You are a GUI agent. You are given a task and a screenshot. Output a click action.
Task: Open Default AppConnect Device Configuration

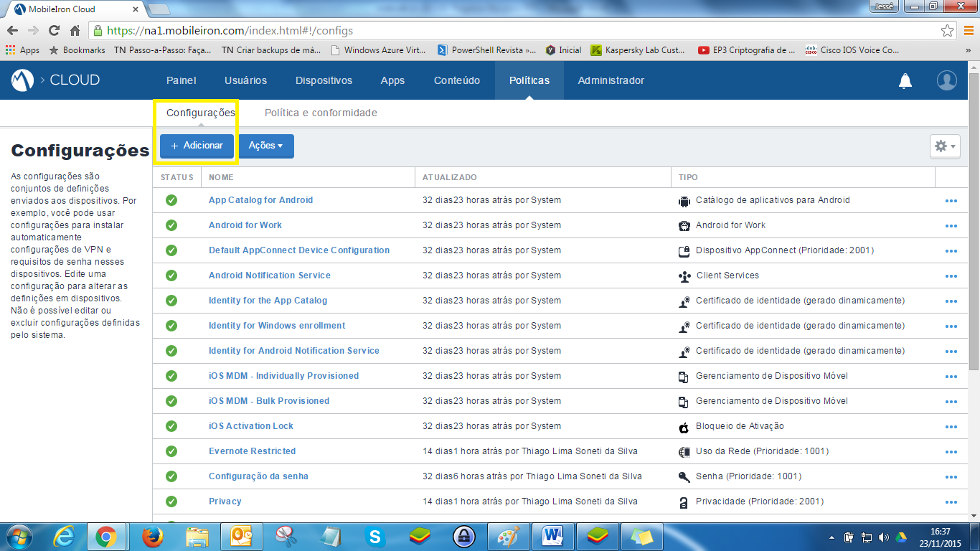(299, 250)
